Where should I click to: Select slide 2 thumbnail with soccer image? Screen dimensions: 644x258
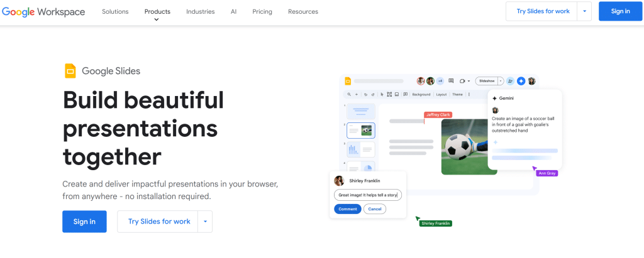(361, 131)
